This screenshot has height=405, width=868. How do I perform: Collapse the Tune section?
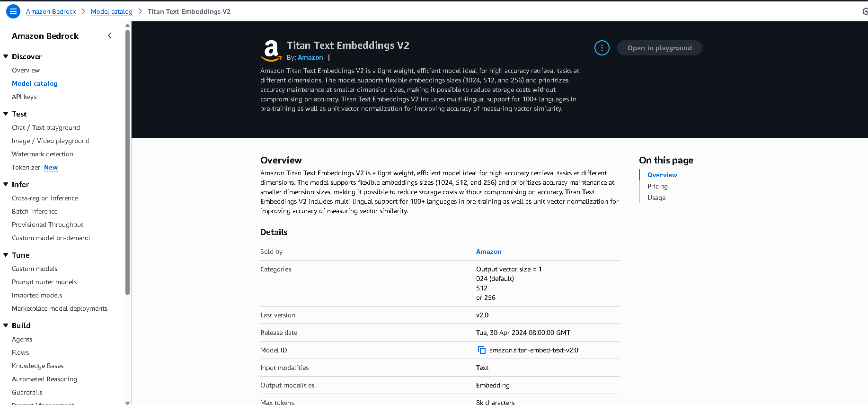tap(6, 255)
